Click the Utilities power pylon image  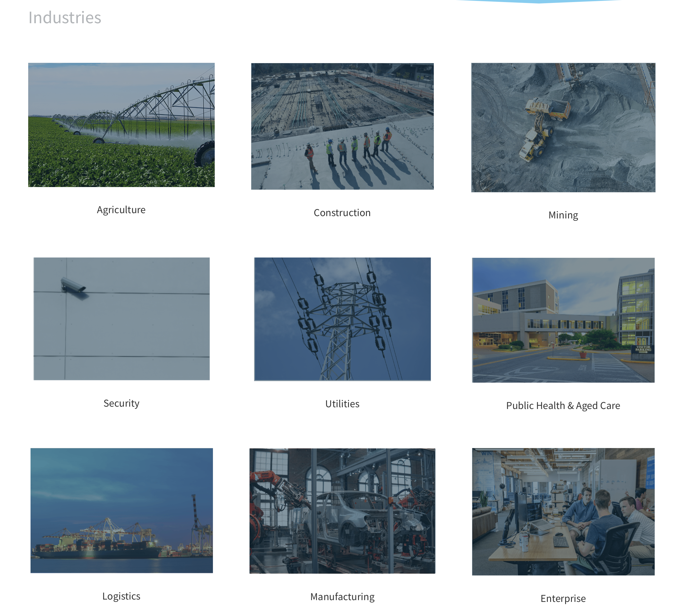coord(342,319)
